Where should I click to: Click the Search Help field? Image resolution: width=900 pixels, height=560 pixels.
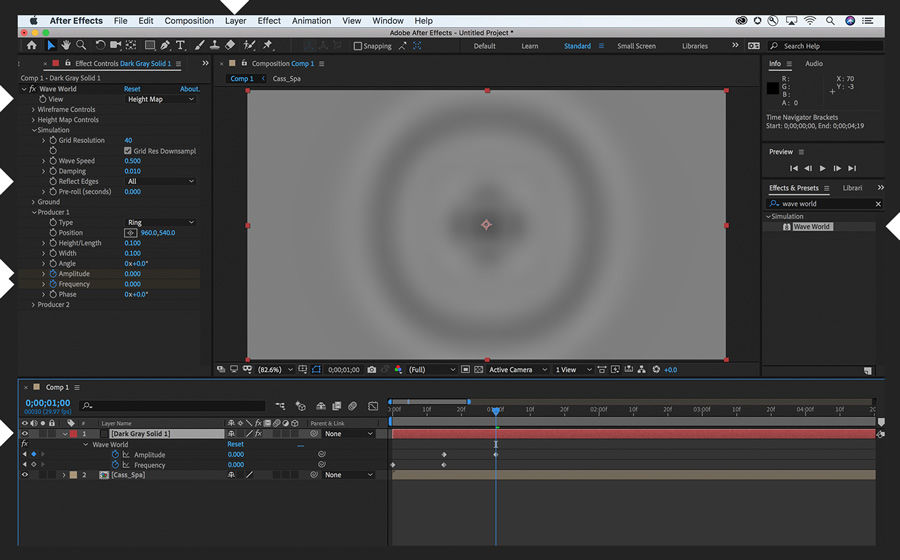click(x=826, y=46)
